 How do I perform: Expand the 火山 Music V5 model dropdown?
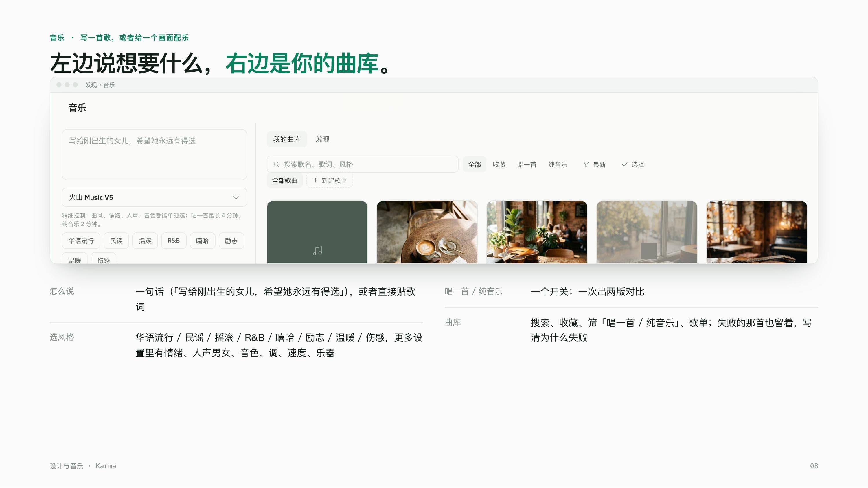(x=154, y=197)
